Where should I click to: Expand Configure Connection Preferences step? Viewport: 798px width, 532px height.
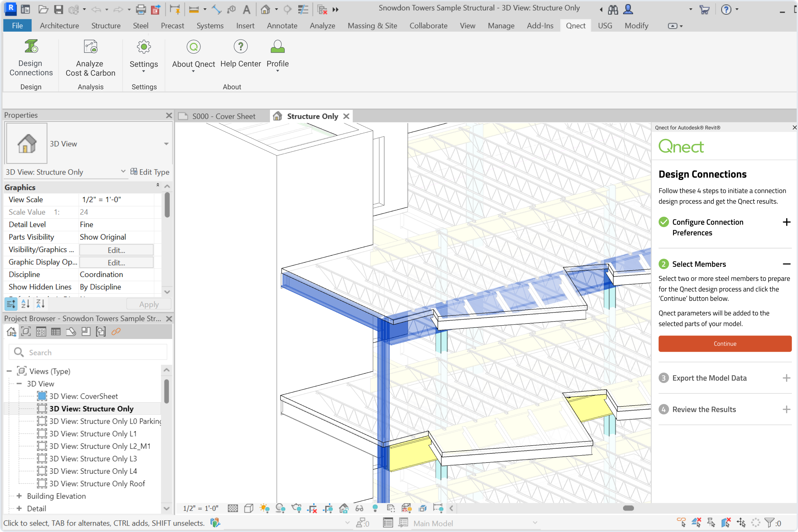786,222
